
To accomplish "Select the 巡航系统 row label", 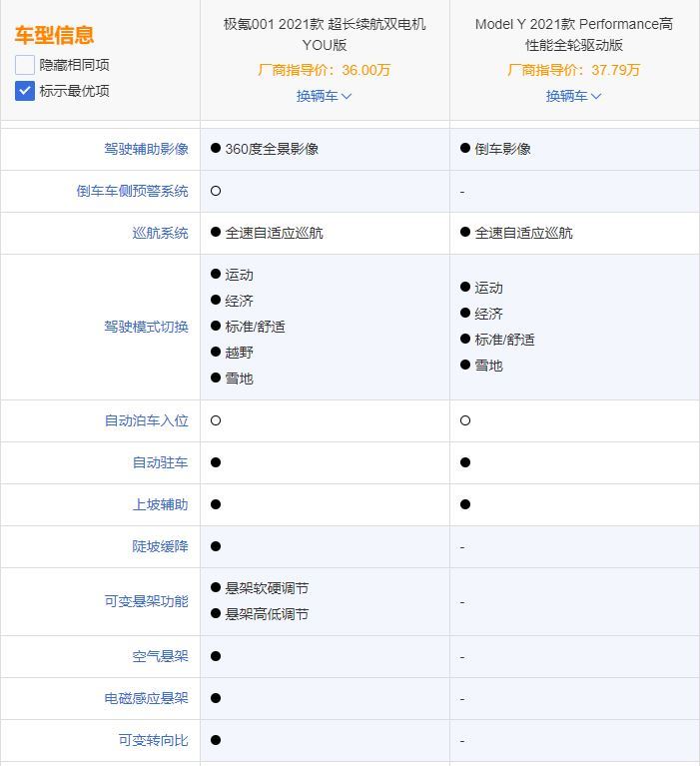I will 160,233.
